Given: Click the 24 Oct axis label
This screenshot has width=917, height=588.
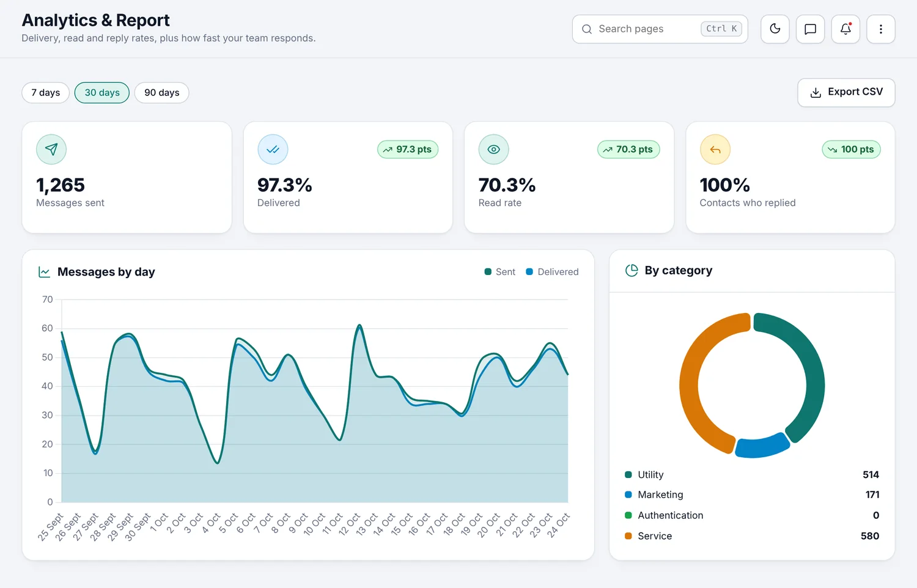Looking at the screenshot, I should tap(559, 525).
